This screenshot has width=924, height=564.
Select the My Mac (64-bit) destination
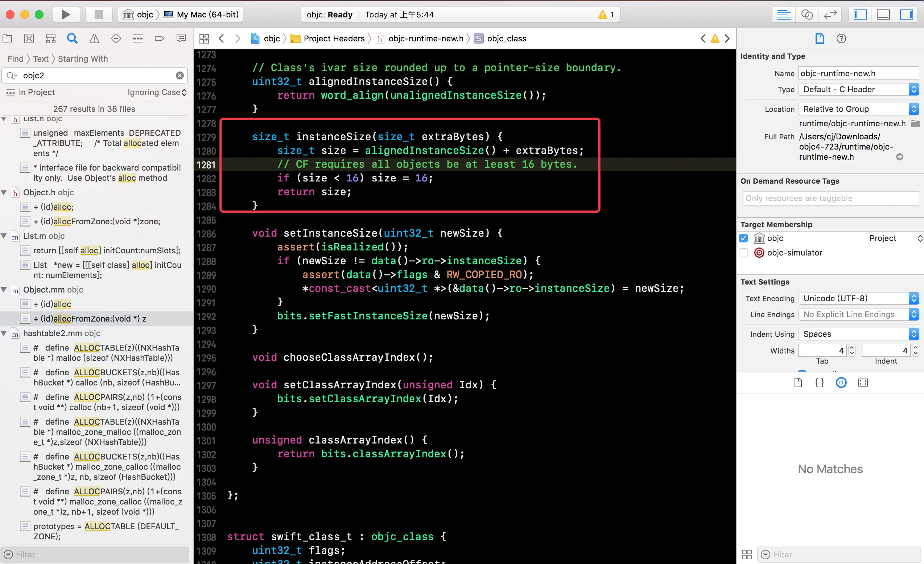point(207,15)
